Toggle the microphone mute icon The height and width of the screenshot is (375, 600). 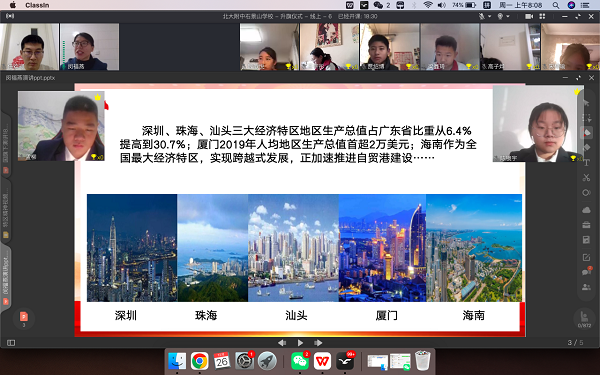pos(482,16)
